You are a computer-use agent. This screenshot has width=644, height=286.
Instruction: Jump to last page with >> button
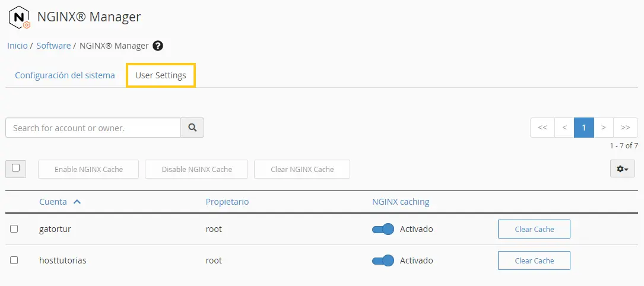[x=626, y=128]
